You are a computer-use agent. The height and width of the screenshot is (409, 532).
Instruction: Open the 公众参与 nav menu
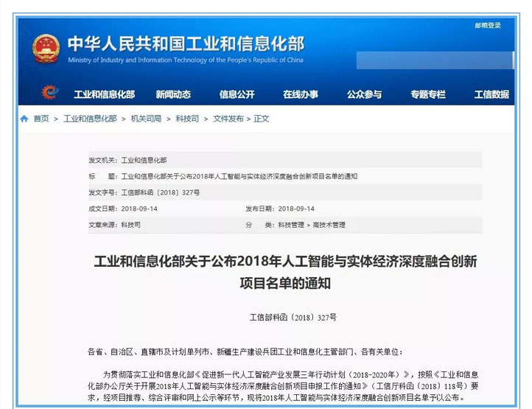(365, 94)
